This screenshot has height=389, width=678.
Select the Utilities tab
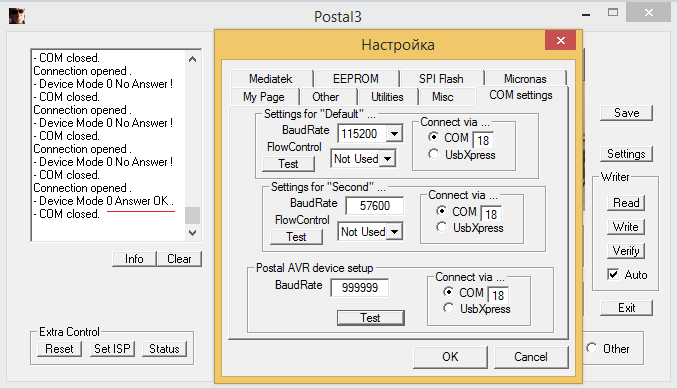[387, 97]
